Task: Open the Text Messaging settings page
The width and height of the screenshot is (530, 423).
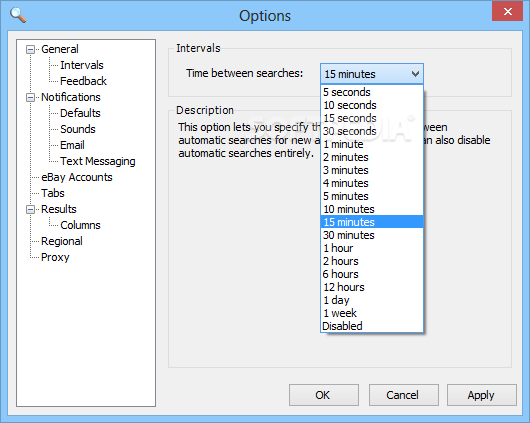Action: click(98, 161)
